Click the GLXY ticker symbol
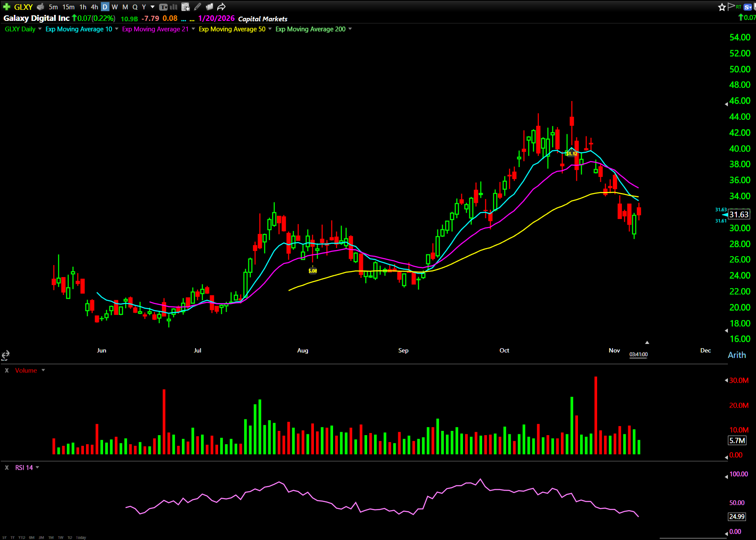This screenshot has width=756, height=540. click(x=23, y=7)
